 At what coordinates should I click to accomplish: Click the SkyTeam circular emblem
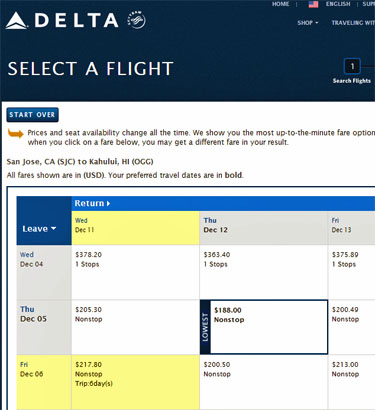coord(136,20)
